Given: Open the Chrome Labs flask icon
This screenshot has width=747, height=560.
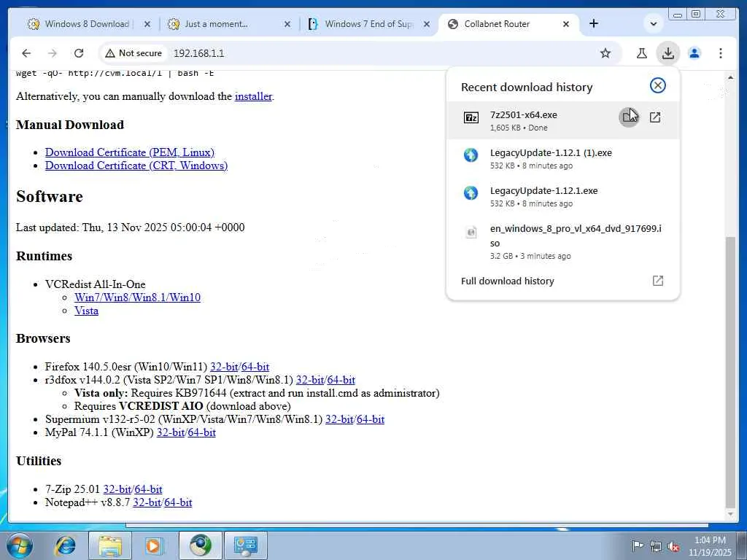Looking at the screenshot, I should click(x=642, y=52).
